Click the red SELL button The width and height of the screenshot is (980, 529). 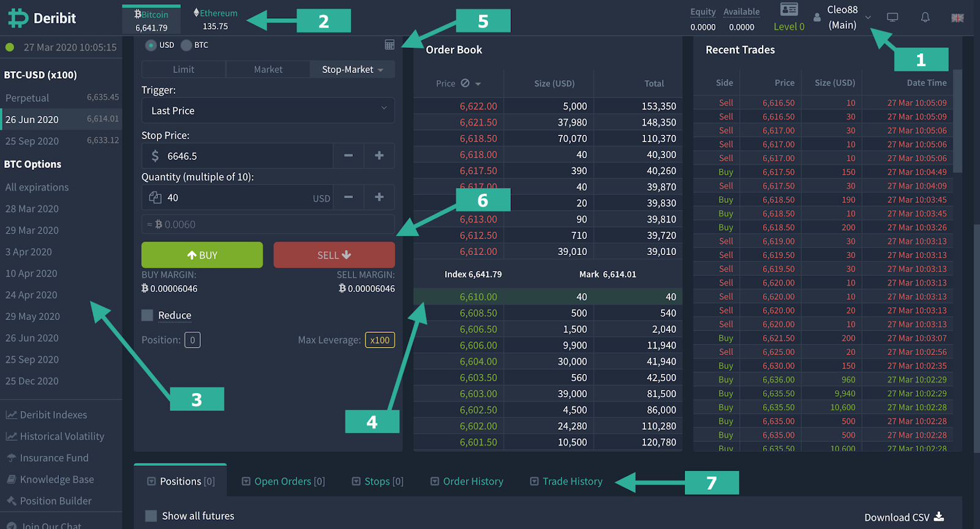[334, 255]
